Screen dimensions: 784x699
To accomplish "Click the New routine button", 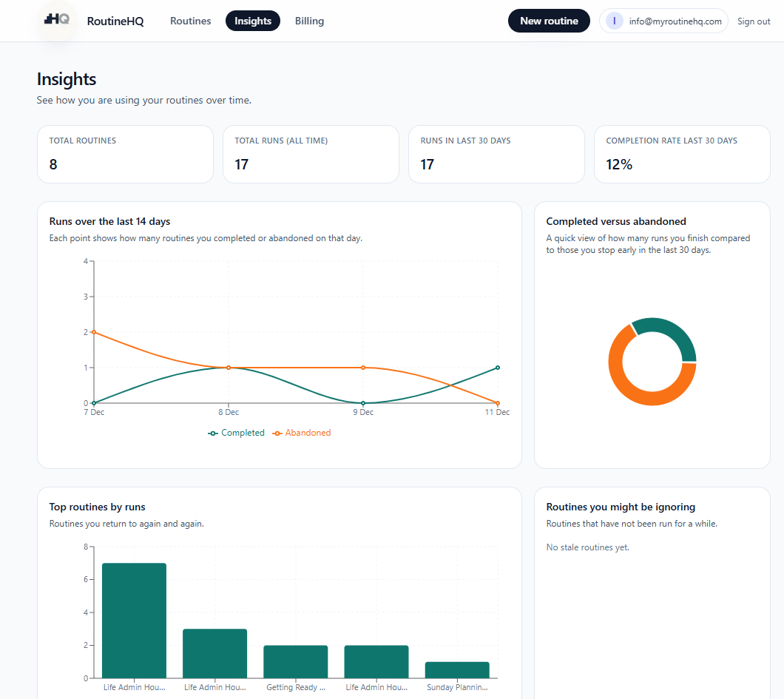I will (549, 21).
